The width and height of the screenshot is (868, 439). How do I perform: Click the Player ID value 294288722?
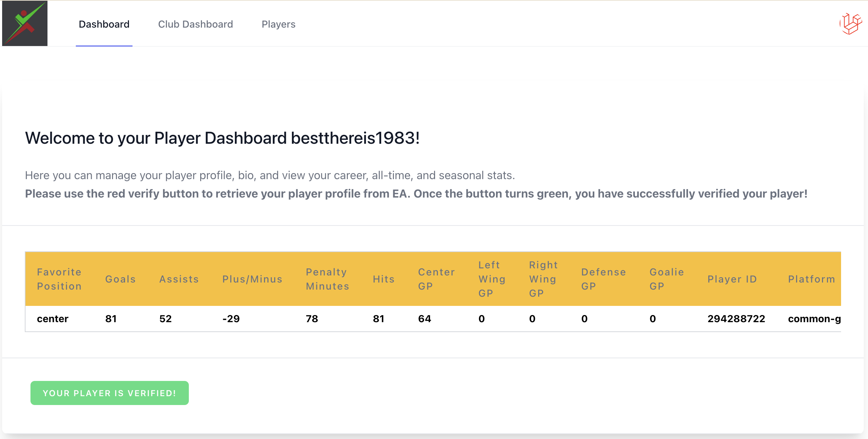pos(736,319)
